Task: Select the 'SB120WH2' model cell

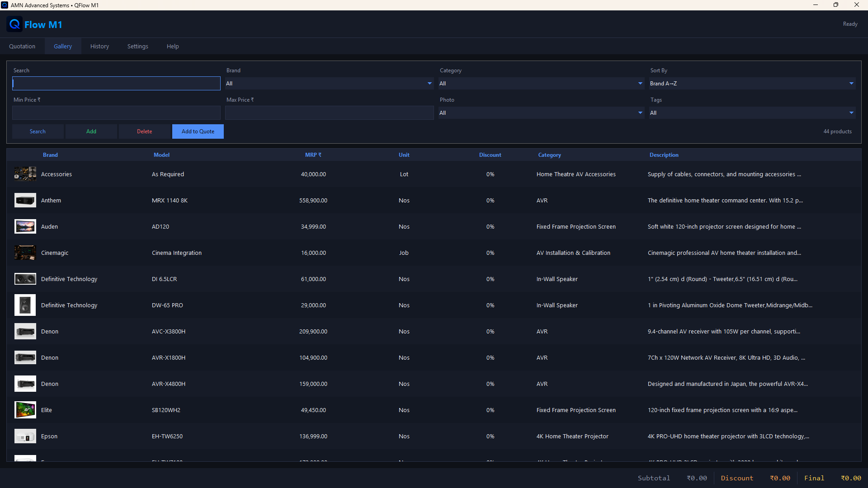Action: (x=166, y=410)
